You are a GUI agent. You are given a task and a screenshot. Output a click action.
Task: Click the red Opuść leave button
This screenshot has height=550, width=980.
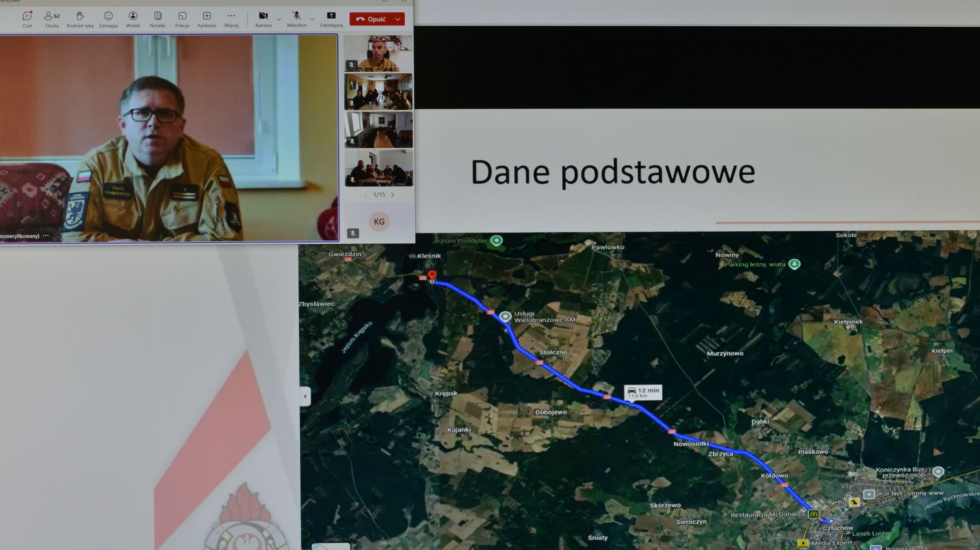click(370, 19)
